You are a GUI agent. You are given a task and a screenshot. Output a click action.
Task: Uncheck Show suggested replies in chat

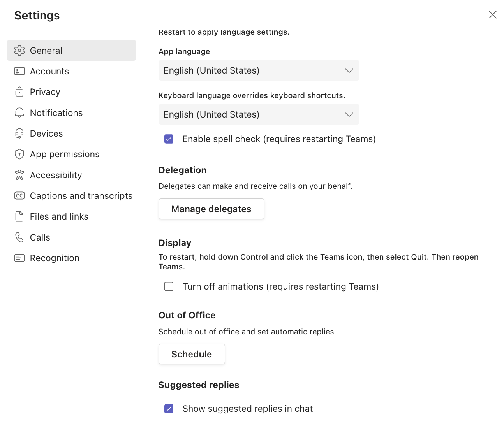click(x=169, y=409)
